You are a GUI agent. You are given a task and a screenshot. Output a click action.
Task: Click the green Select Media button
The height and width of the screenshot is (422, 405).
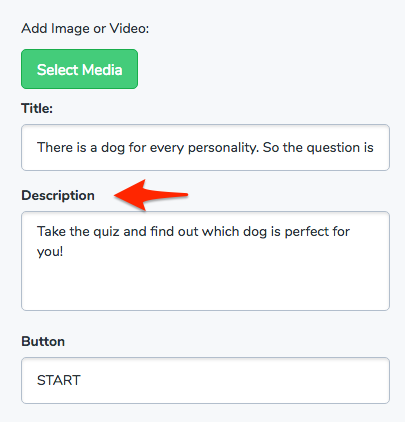point(79,69)
